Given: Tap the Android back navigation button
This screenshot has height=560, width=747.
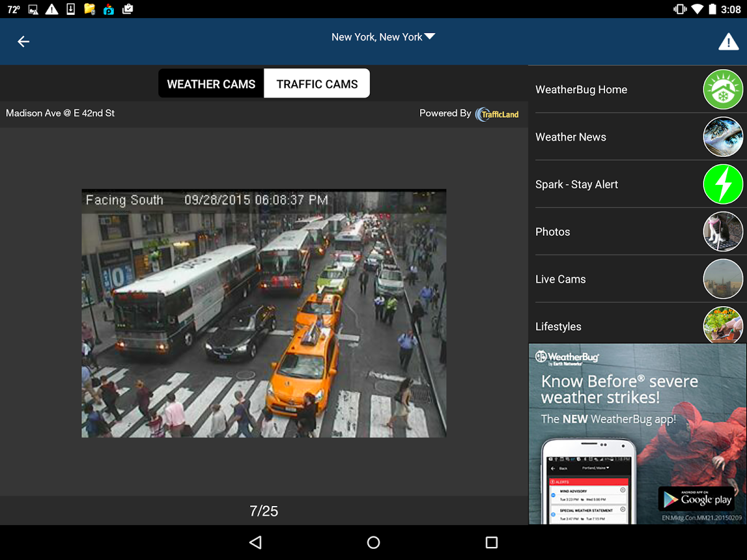Looking at the screenshot, I should point(255,543).
